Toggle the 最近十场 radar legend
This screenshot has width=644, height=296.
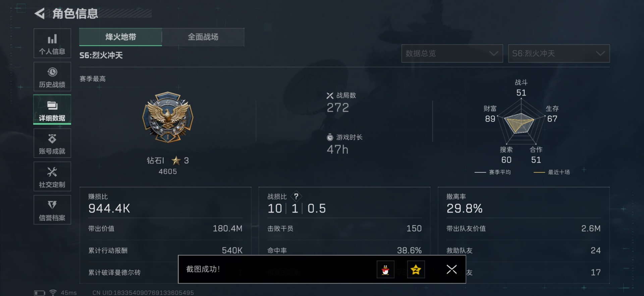point(552,172)
